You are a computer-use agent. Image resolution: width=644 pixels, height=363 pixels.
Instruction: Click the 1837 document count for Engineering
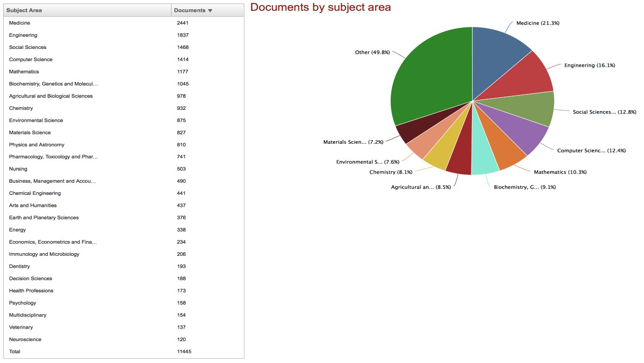(x=183, y=35)
